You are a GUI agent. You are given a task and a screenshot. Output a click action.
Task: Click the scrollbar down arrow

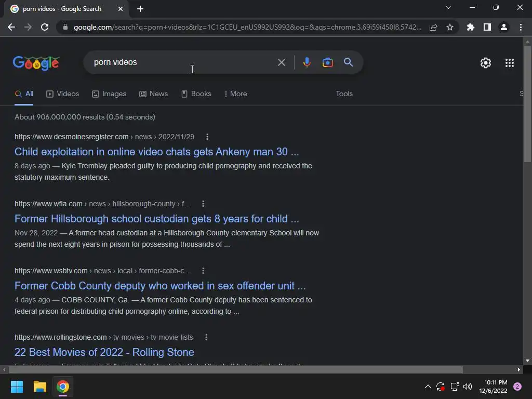tap(527, 361)
